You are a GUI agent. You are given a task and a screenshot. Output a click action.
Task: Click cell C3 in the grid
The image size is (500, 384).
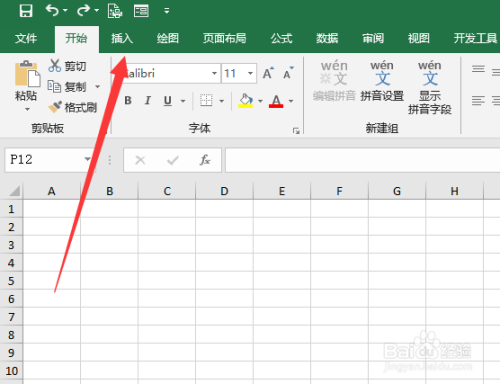(167, 245)
